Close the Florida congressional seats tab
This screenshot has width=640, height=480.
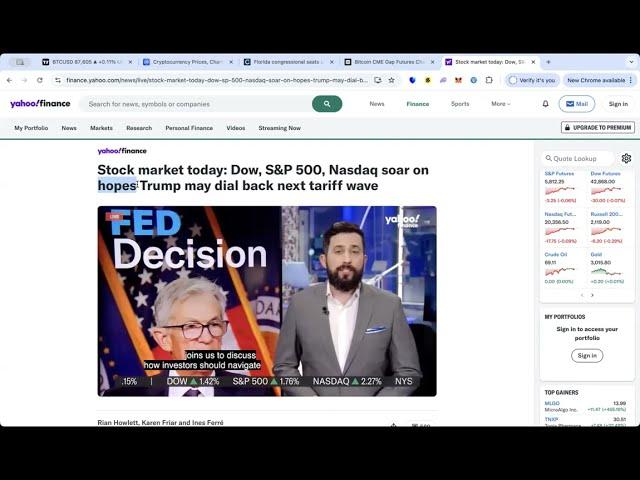[332, 62]
